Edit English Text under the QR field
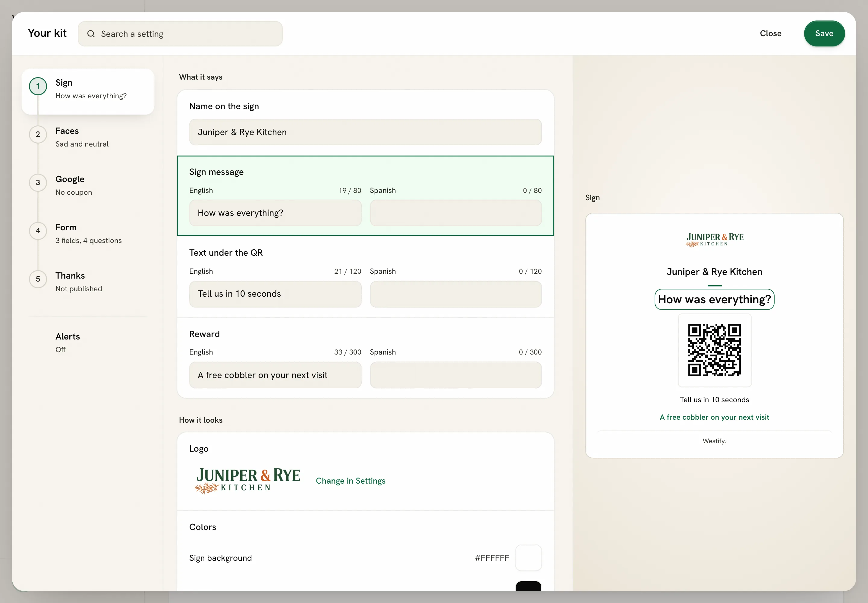The width and height of the screenshot is (868, 603). pos(275,294)
